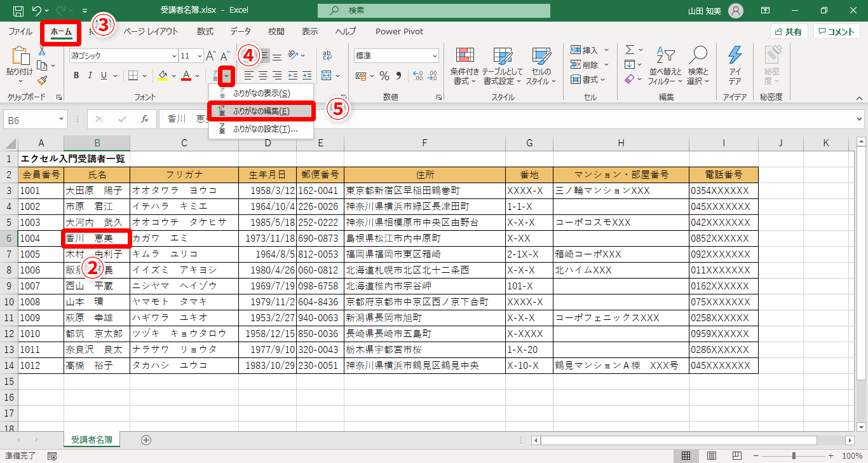The image size is (868, 463).
Task: Click the 挿入 insert cells button
Action: click(x=590, y=50)
